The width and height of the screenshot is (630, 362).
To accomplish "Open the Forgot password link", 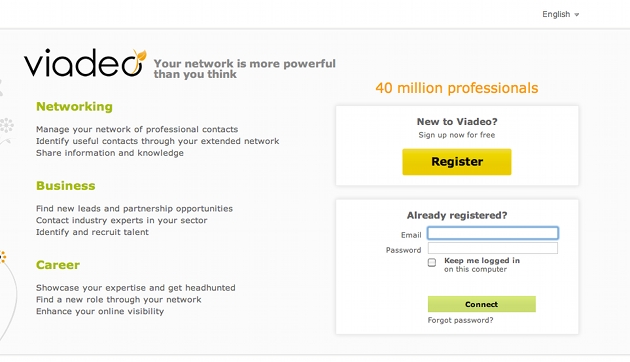I will (460, 320).
